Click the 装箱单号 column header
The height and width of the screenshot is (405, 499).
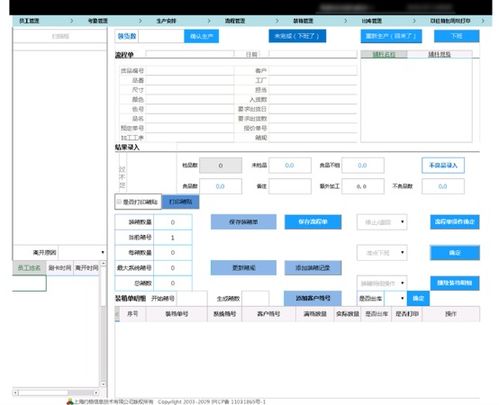pos(177,314)
